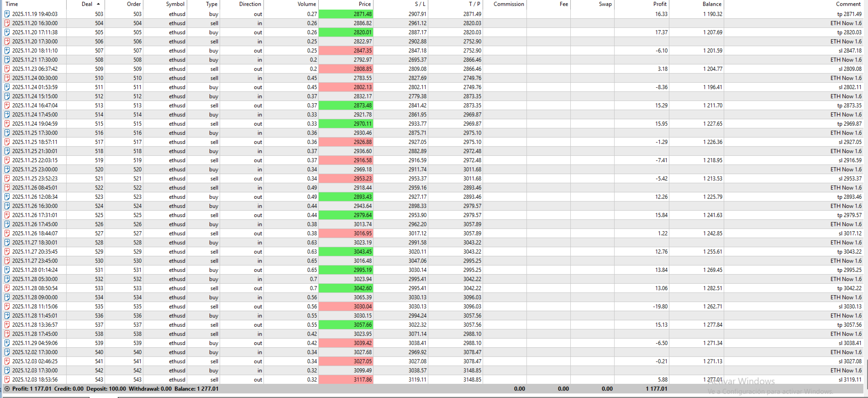This screenshot has width=868, height=398.
Task: Select the green price cell 3057.66
Action: point(346,325)
